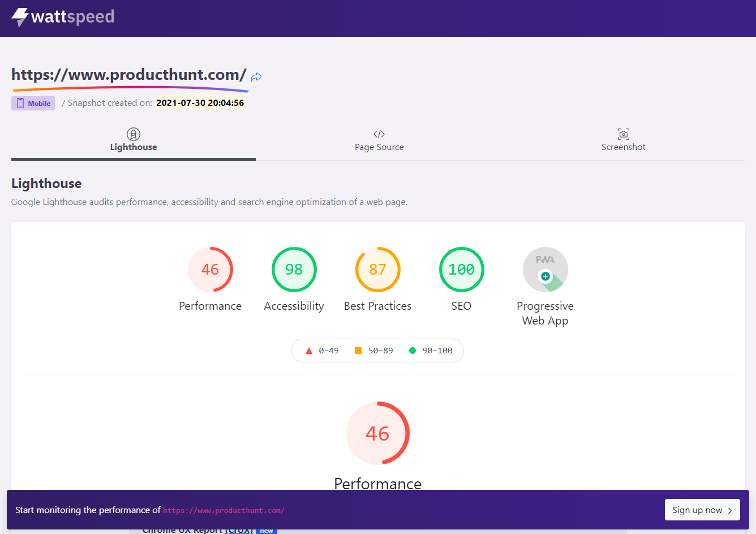
Task: Click the wattspeed logo
Action: click(x=63, y=17)
